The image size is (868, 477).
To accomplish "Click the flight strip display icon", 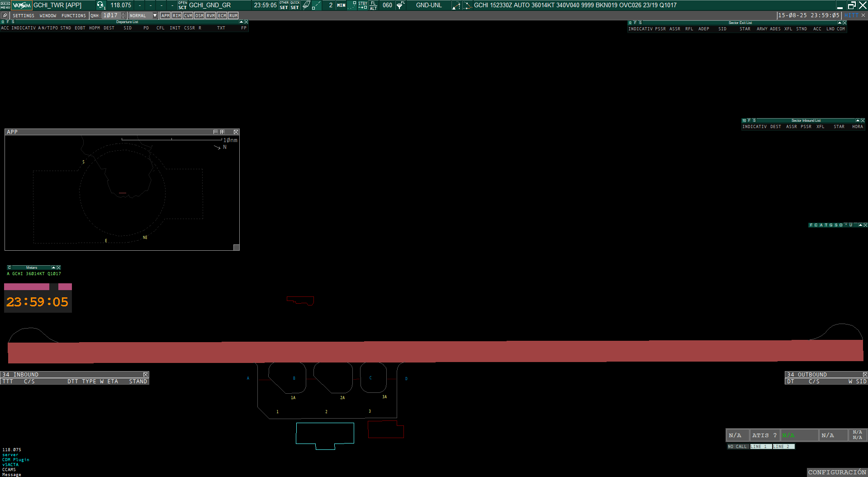I will [x=306, y=5].
